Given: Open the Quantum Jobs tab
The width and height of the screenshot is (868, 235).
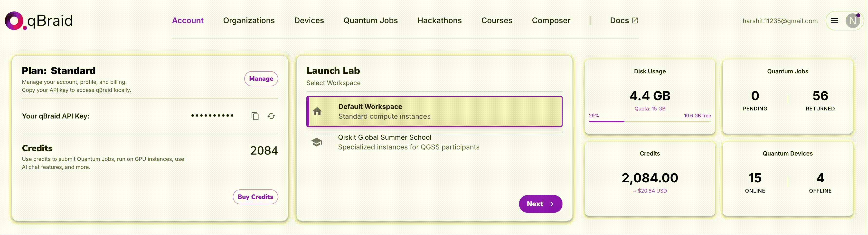Looking at the screenshot, I should [x=370, y=20].
